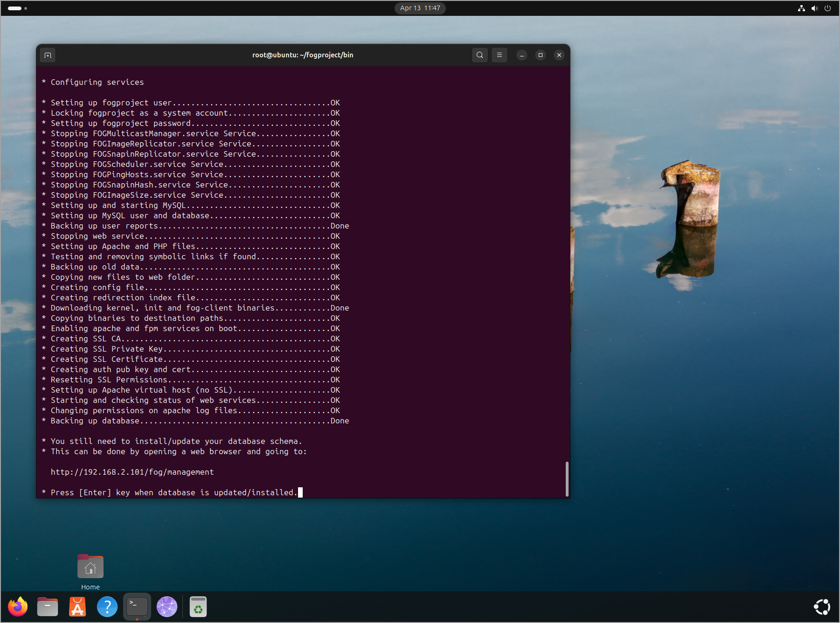Click 'Backing up old data' line
The width and height of the screenshot is (840, 623).
pyautogui.click(x=191, y=267)
